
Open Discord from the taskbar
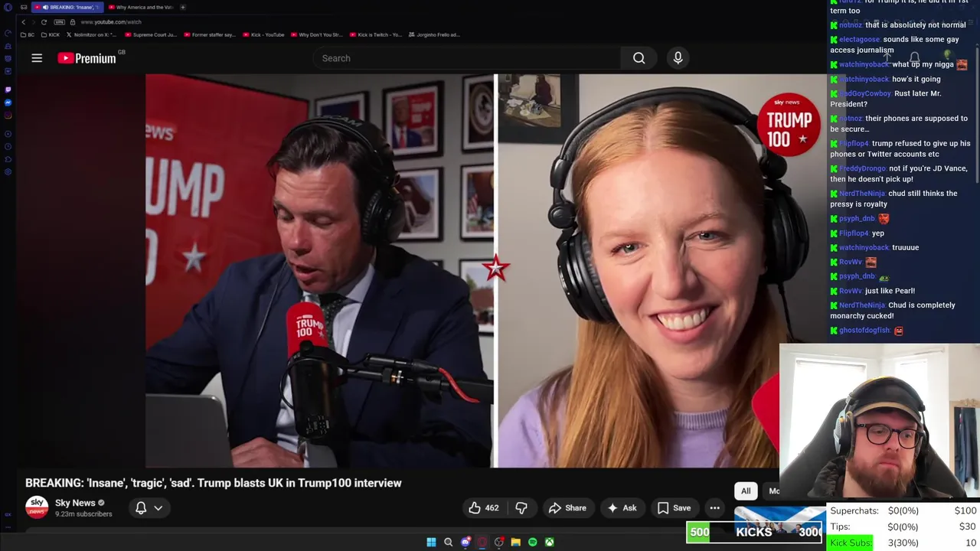click(x=465, y=543)
